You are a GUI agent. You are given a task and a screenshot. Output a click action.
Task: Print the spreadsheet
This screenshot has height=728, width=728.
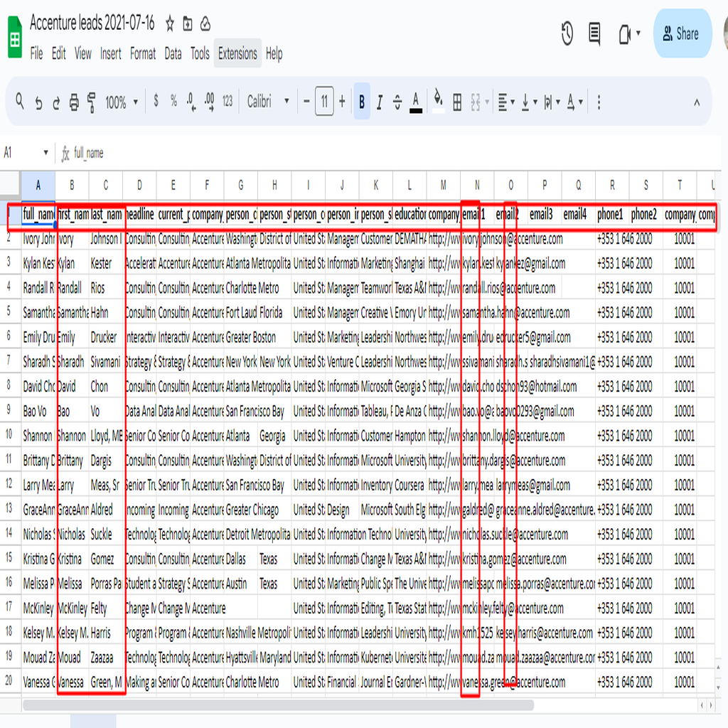click(x=74, y=102)
